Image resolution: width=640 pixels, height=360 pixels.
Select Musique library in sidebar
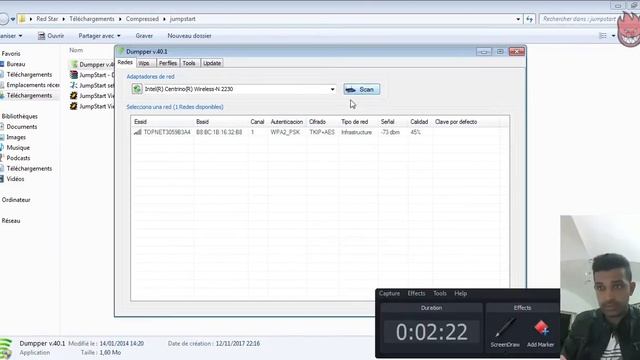pyautogui.click(x=18, y=147)
